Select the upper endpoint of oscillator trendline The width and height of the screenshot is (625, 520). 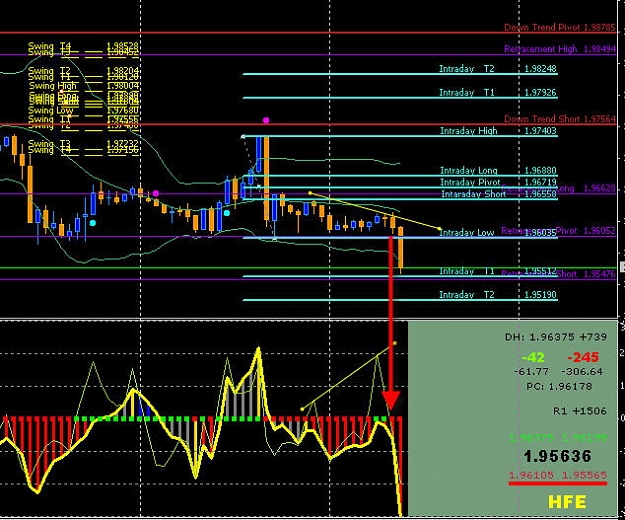(395, 343)
